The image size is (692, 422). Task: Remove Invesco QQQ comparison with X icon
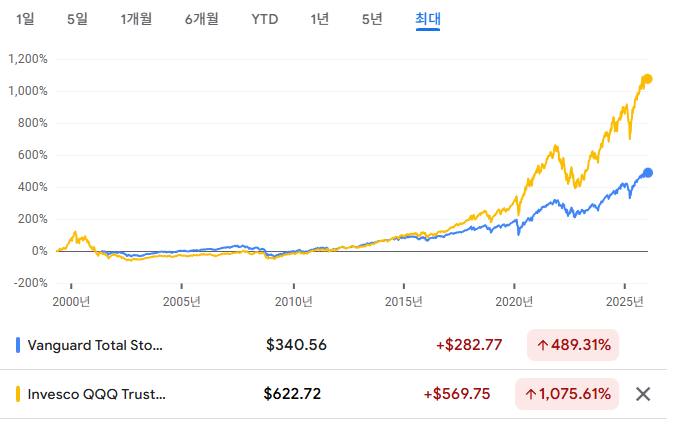tap(643, 394)
